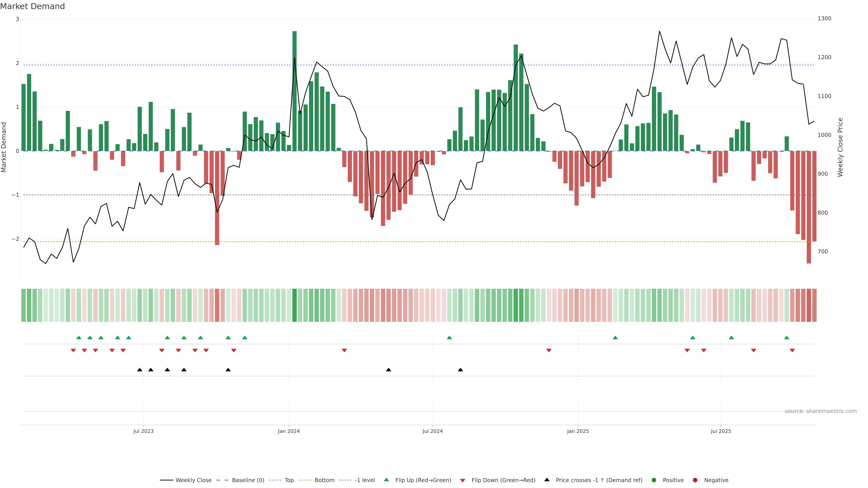Hide the Top dotted line series
Screen dimensions: 868x488
pyautogui.click(x=289, y=480)
